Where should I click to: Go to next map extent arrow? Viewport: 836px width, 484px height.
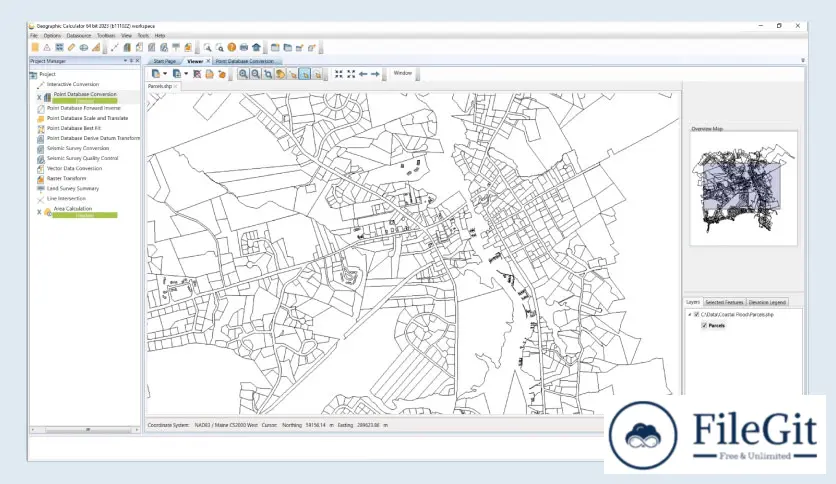[375, 74]
